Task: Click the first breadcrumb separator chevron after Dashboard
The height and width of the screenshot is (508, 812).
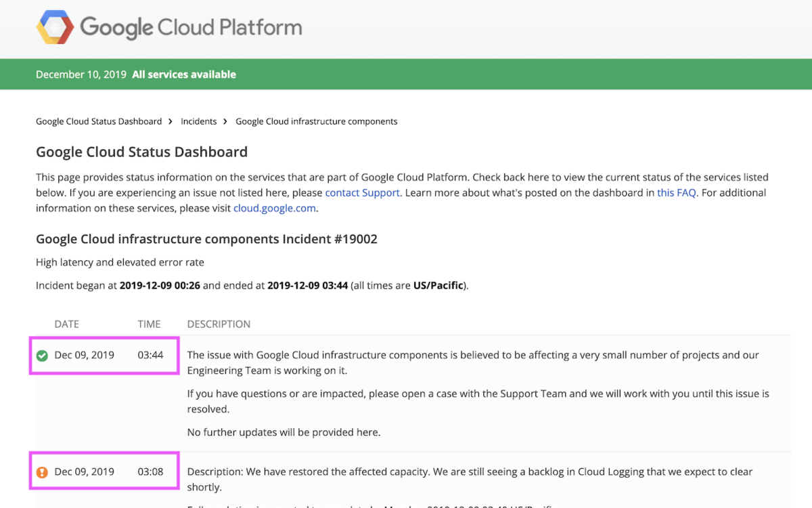Action: 171,121
